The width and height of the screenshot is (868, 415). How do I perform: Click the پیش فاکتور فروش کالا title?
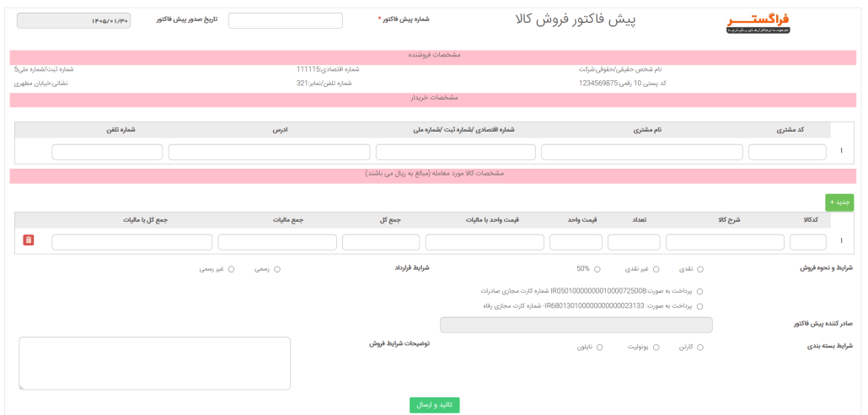tap(576, 20)
